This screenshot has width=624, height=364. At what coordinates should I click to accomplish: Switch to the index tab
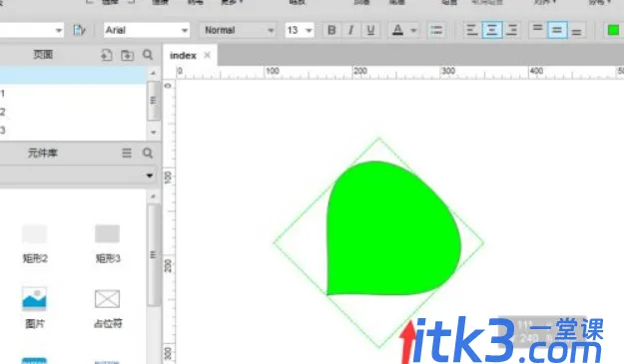(x=183, y=56)
